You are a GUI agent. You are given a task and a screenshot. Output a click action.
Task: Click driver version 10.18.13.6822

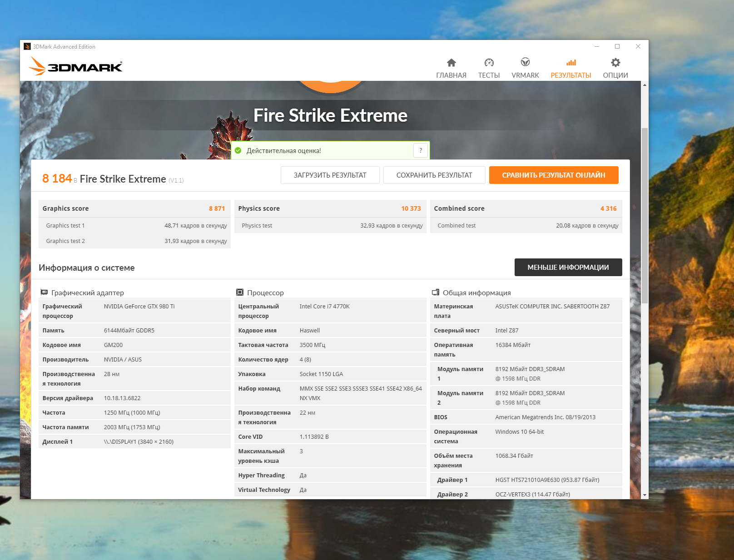point(122,398)
